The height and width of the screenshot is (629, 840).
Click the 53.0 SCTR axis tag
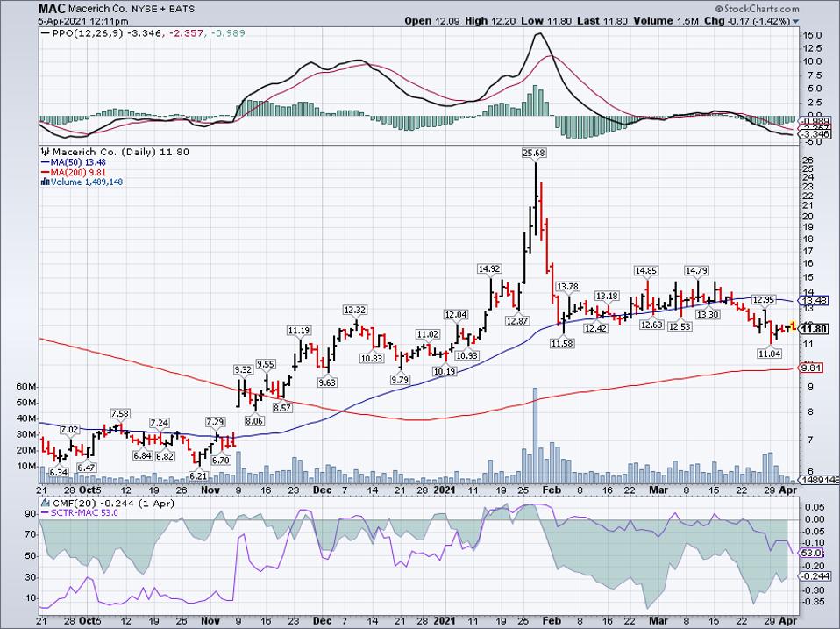[811, 553]
